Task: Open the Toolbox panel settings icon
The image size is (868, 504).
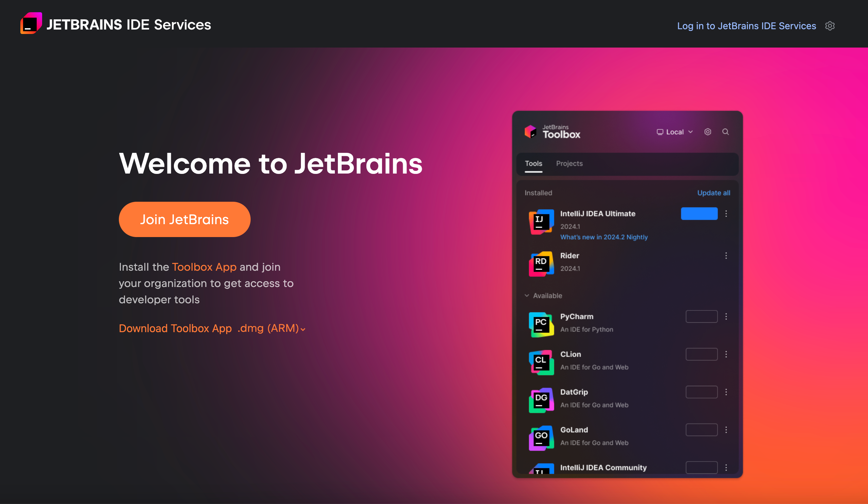Action: click(x=707, y=132)
